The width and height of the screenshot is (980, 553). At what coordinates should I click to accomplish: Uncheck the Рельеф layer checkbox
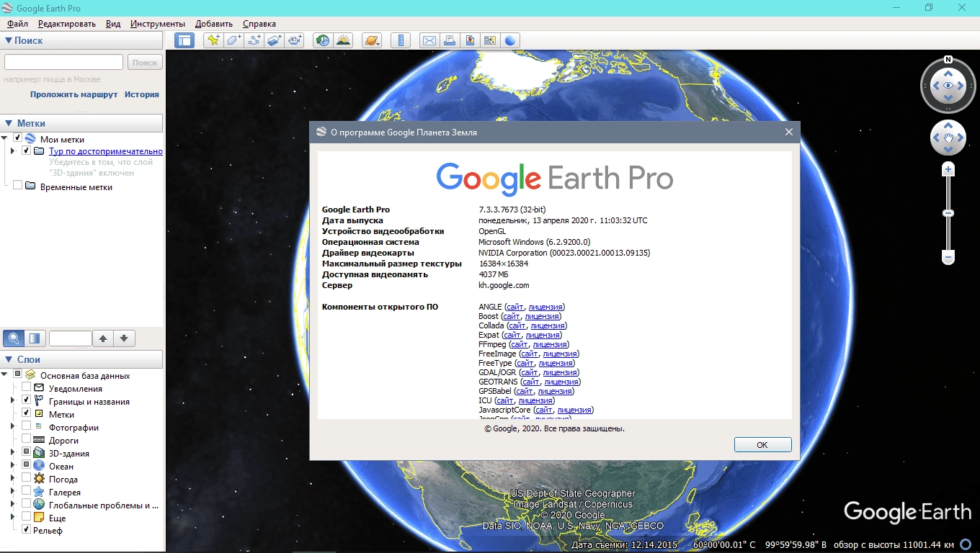click(x=26, y=529)
